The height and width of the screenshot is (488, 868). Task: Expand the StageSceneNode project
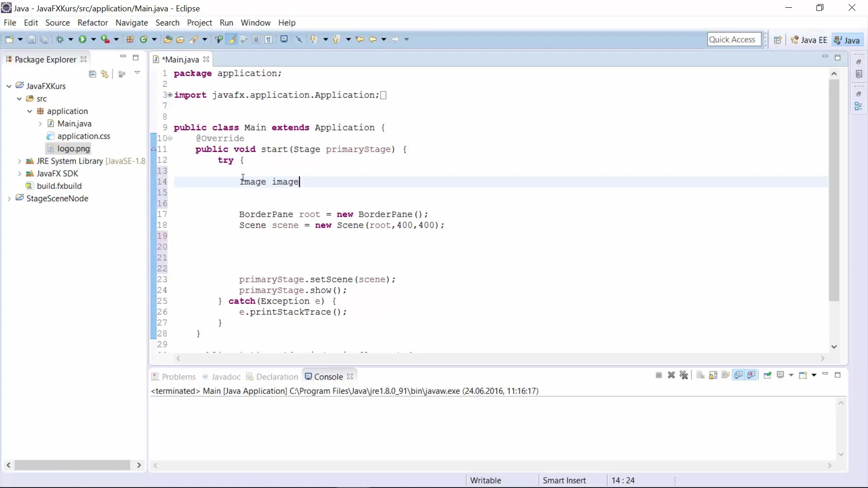[9, 199]
